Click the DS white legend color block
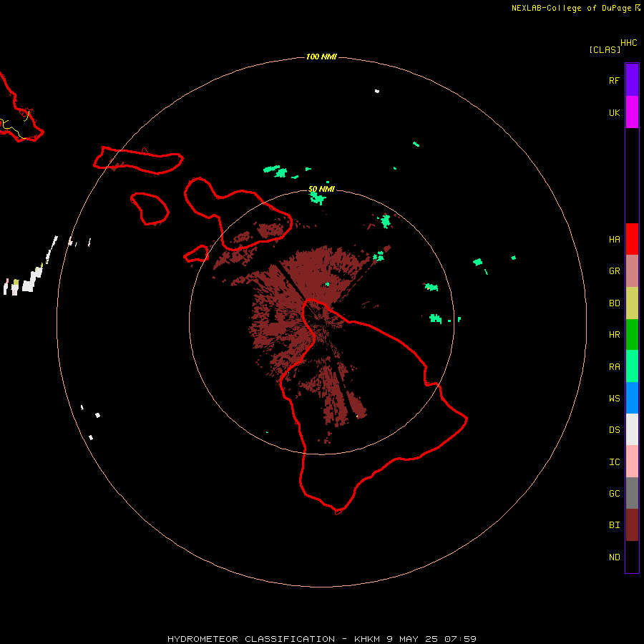 tap(632, 429)
